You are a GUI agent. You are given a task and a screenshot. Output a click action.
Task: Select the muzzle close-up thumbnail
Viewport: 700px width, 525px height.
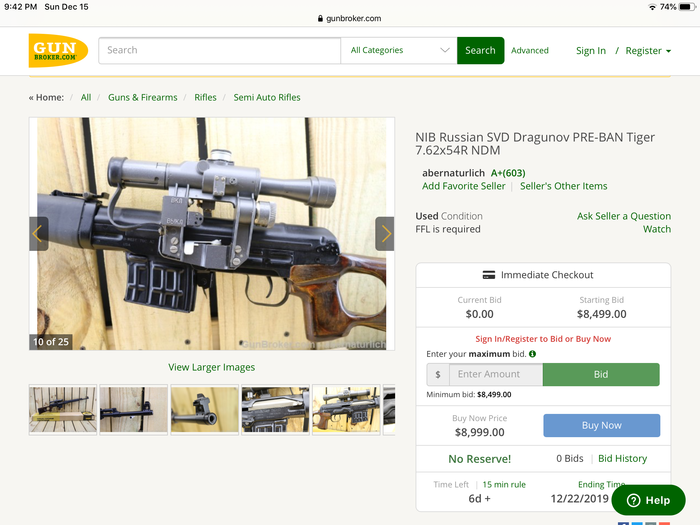coord(204,410)
